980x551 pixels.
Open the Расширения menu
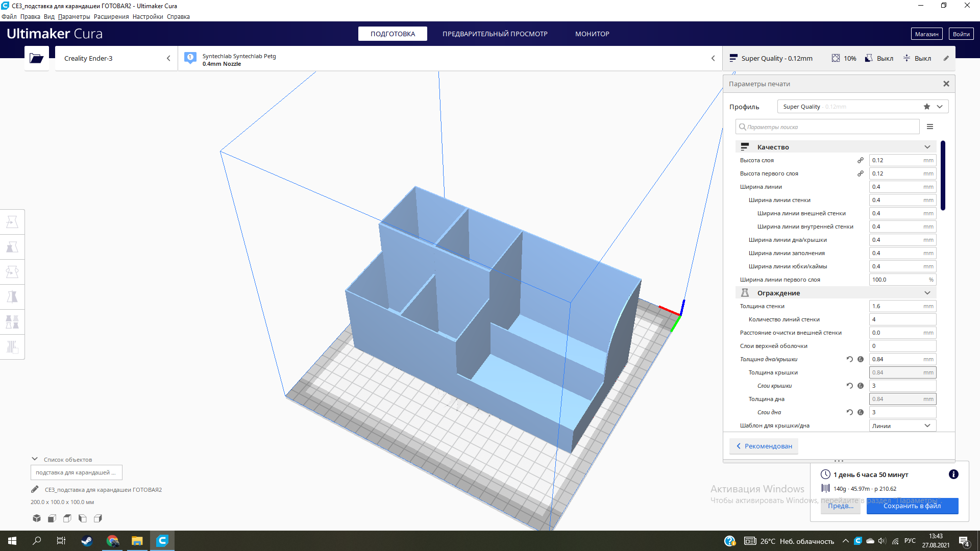click(x=111, y=17)
